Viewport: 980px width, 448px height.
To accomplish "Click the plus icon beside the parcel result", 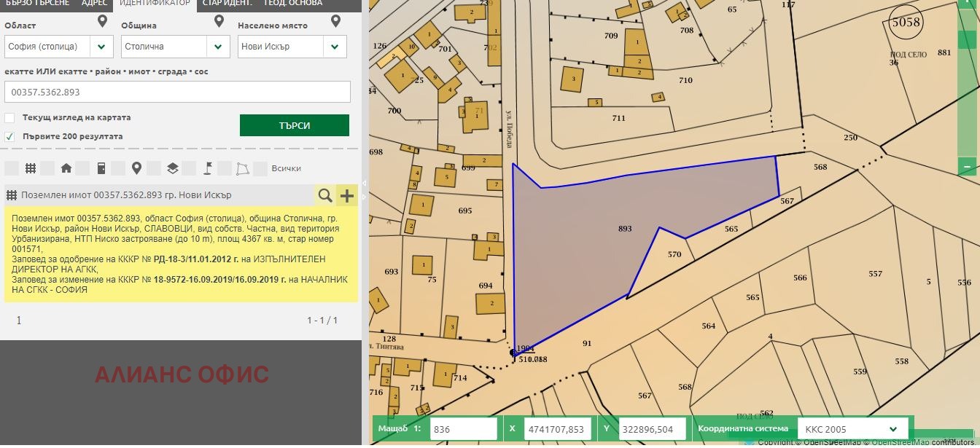I will (x=347, y=195).
